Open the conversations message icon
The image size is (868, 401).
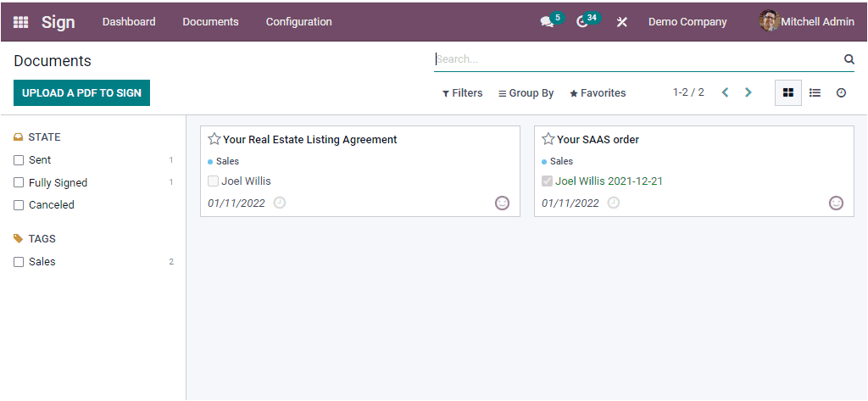coord(547,22)
